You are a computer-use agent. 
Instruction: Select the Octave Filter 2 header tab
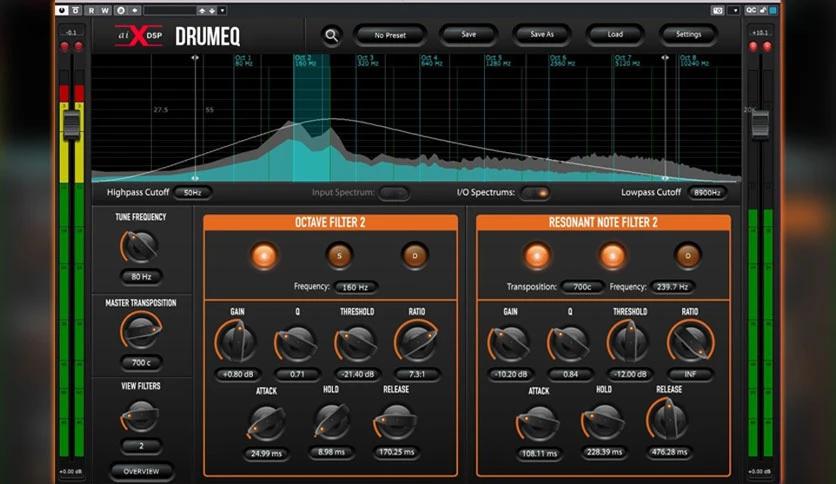(331, 222)
